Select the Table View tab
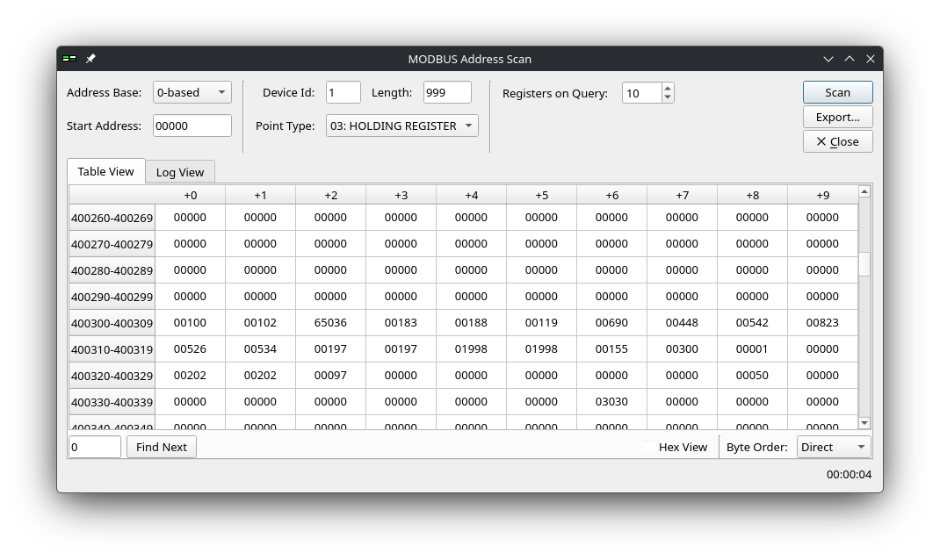 [x=105, y=171]
